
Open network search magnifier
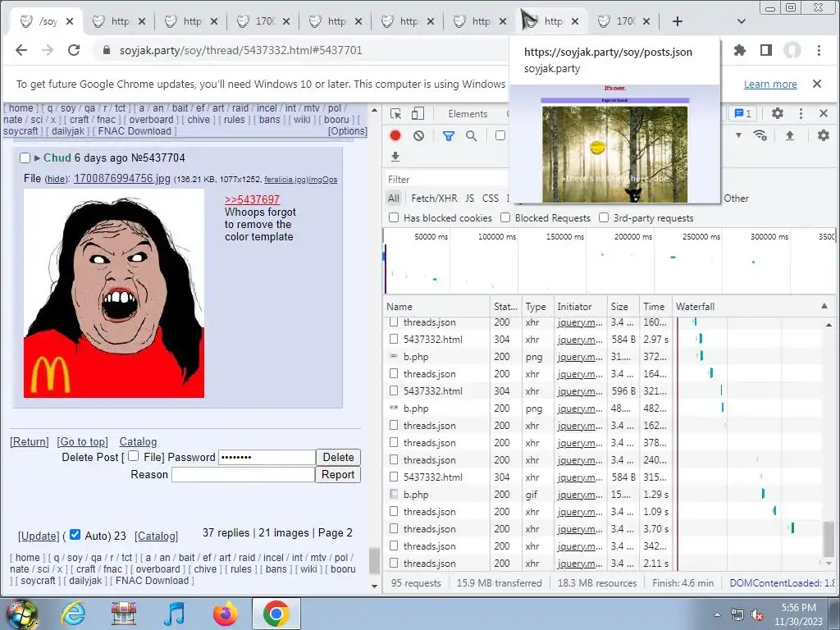[472, 136]
